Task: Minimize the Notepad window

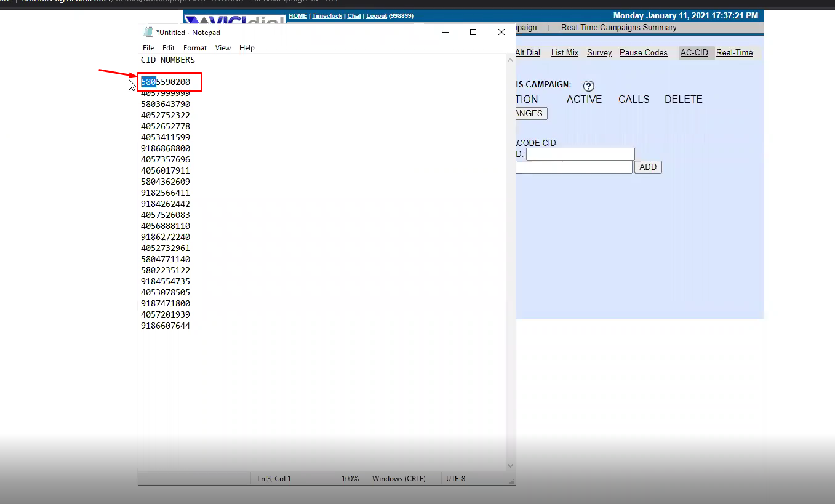Action: [x=445, y=32]
